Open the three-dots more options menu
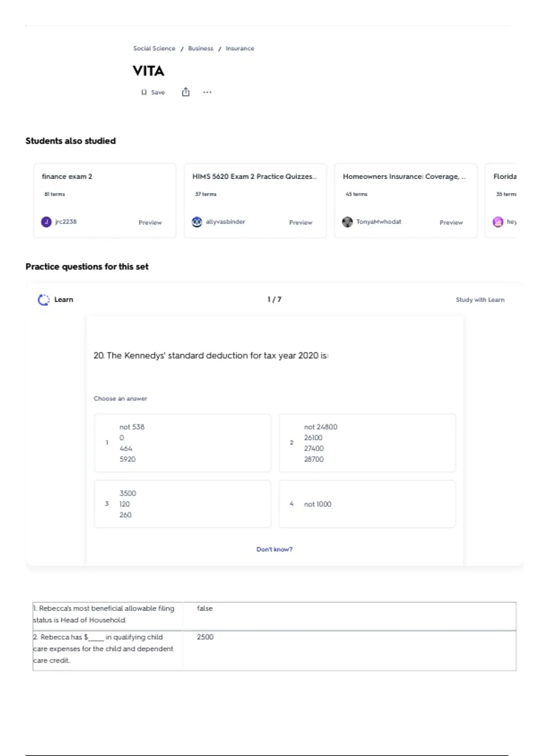Screen dimensions: 534x756 point(207,92)
